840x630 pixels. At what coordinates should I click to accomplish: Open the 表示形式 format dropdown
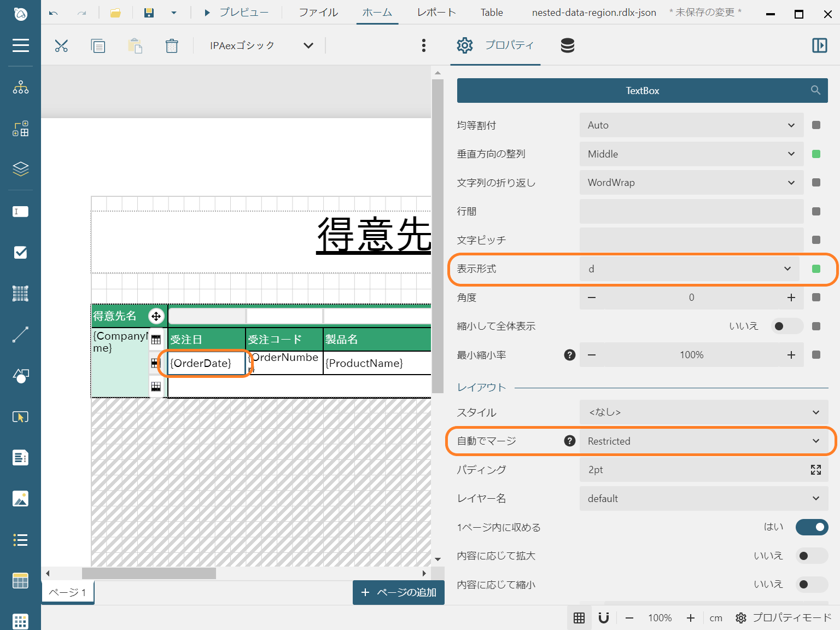click(689, 269)
